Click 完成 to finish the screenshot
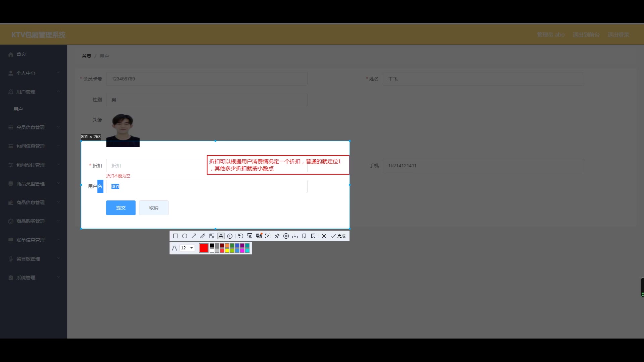 [x=338, y=236]
